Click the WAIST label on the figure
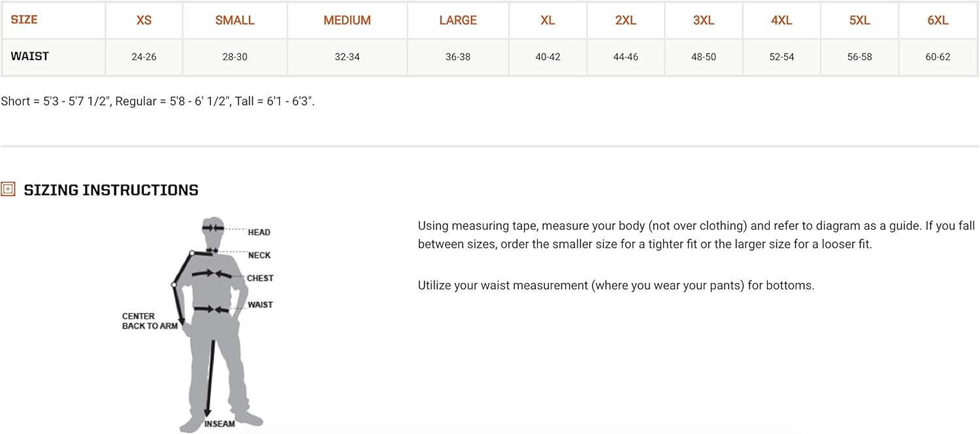The image size is (980, 434). [x=260, y=305]
